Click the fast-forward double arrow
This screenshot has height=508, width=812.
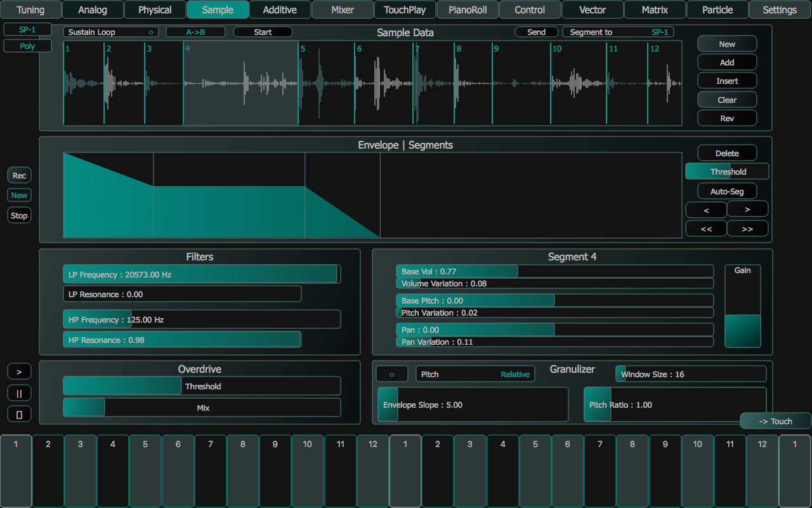747,228
